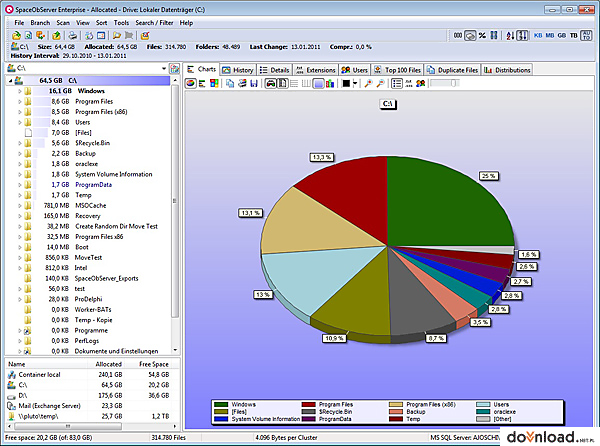Toggle the document-style chart option
Viewport: 600px width, 446px height.
click(282, 83)
